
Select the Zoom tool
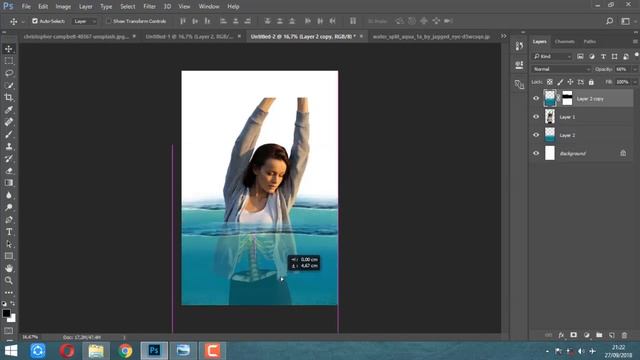pos(9,280)
